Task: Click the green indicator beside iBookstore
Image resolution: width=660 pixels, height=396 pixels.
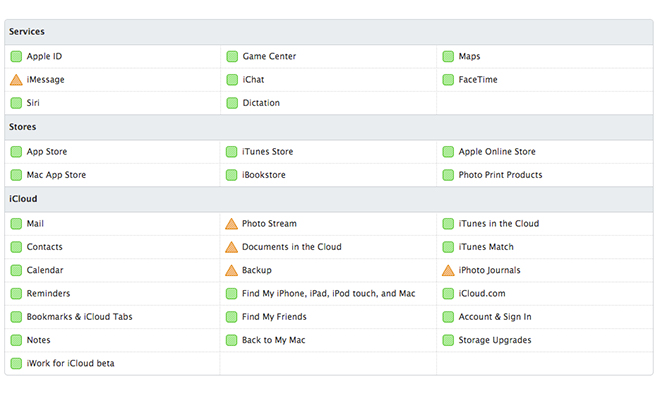Action: 232,175
